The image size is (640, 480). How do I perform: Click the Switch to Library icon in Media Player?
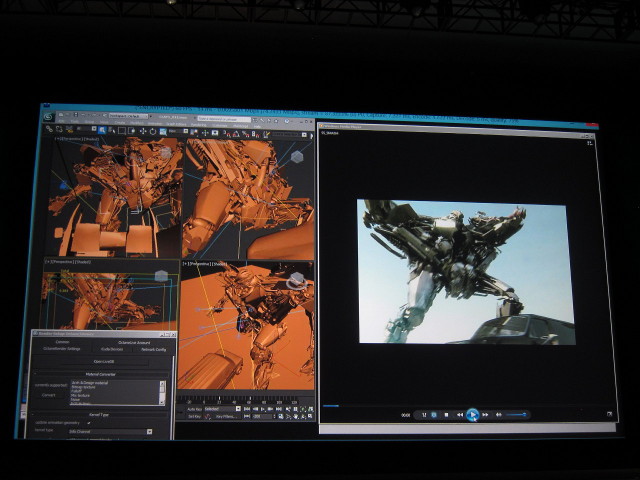pos(590,143)
